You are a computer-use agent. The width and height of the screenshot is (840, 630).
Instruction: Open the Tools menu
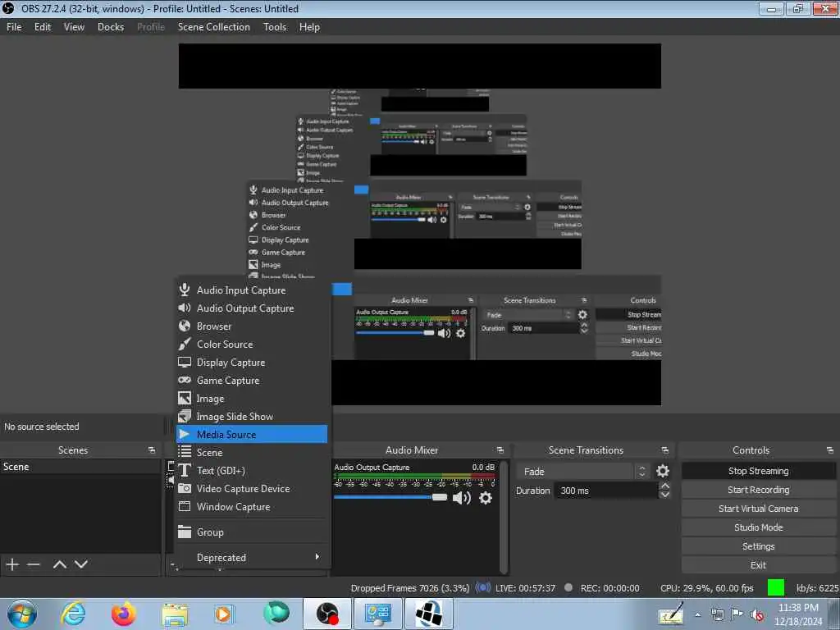275,27
